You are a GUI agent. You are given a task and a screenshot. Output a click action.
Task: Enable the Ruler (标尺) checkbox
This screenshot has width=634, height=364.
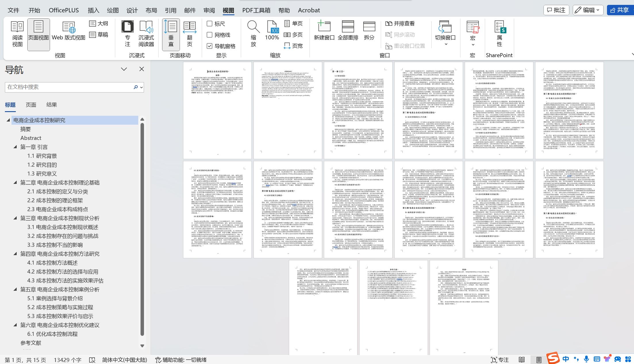click(x=210, y=24)
